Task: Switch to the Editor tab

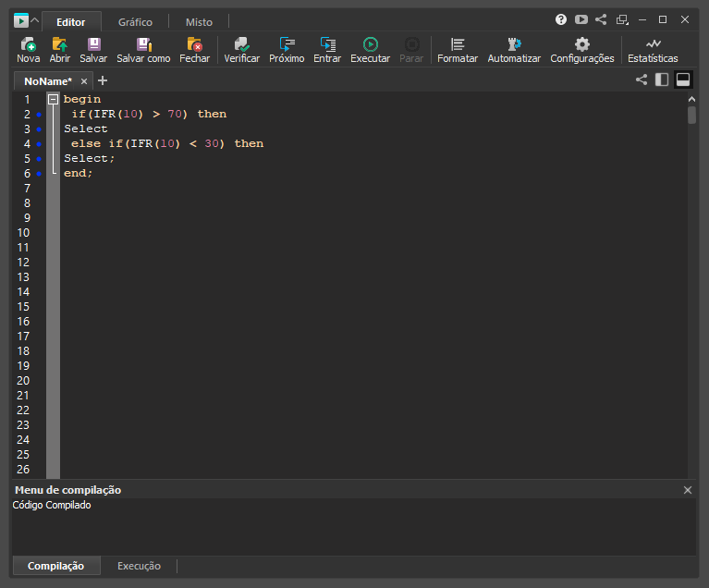Action: click(x=71, y=21)
